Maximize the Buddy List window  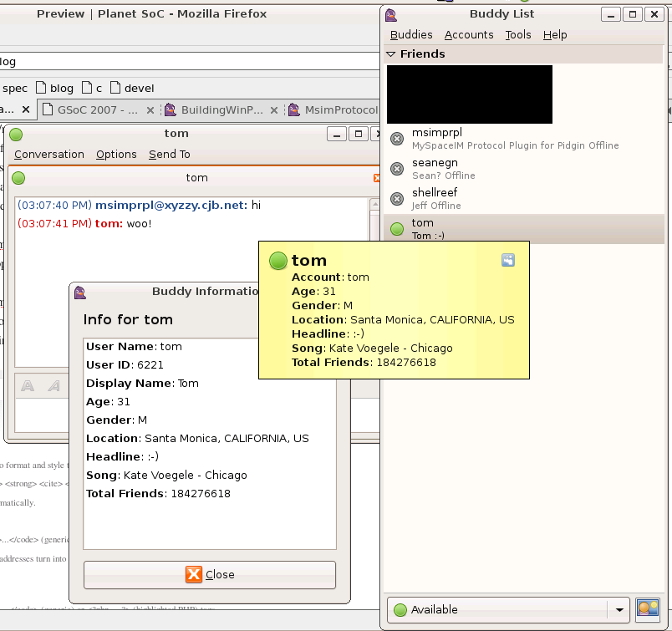633,14
